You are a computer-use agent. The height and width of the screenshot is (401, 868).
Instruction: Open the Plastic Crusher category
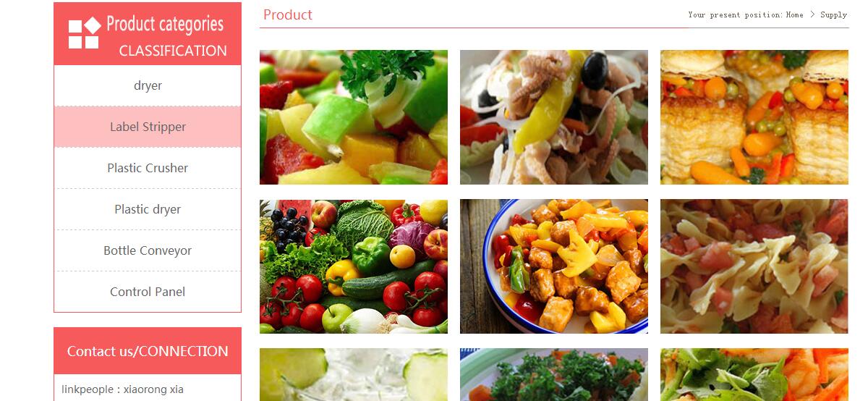pyautogui.click(x=148, y=168)
